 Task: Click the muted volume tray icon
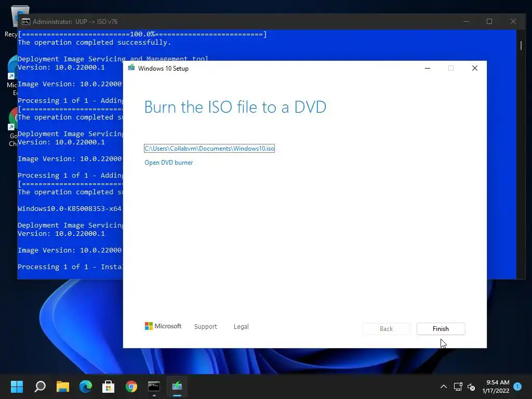[471, 387]
